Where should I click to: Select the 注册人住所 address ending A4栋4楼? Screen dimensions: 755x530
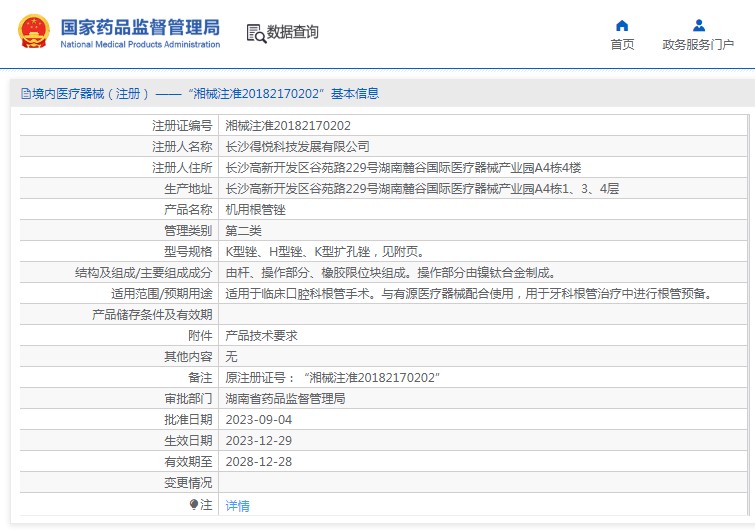click(404, 168)
